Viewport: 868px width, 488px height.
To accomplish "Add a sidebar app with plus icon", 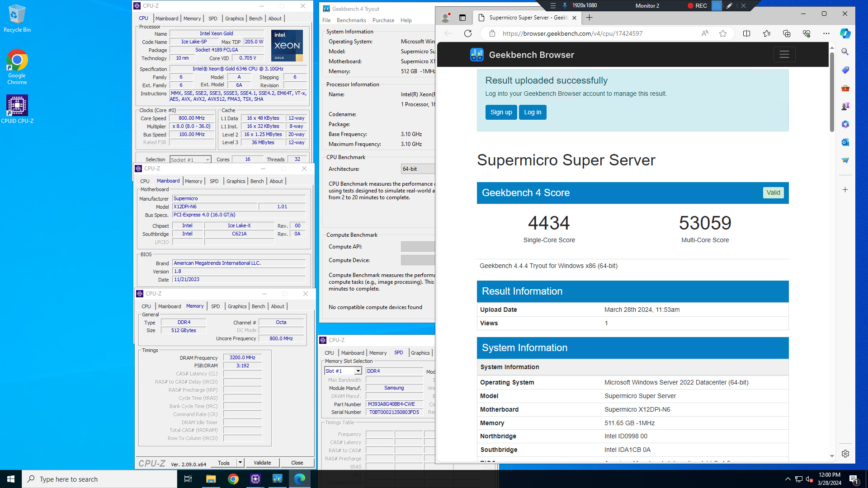I will pos(845,190).
